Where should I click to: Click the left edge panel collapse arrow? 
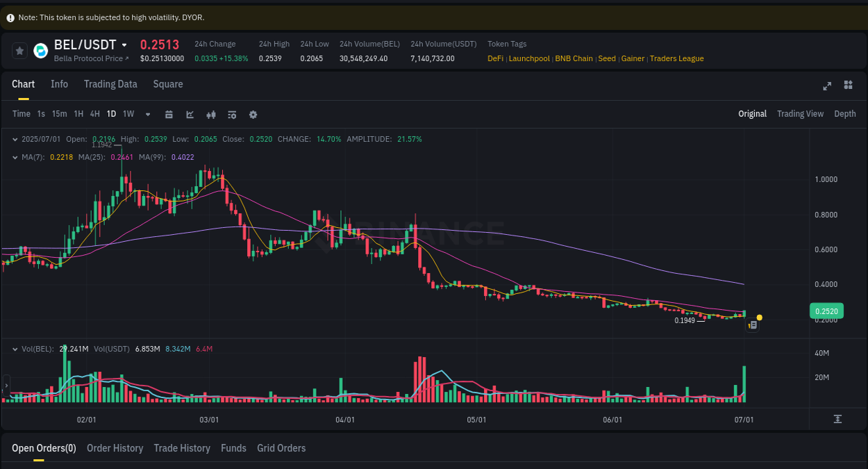point(6,385)
